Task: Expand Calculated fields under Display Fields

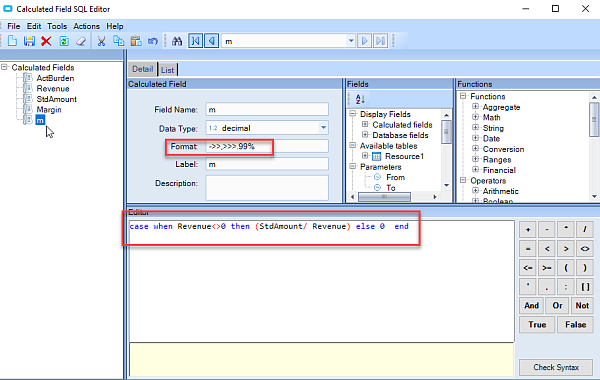Action: pyautogui.click(x=365, y=124)
